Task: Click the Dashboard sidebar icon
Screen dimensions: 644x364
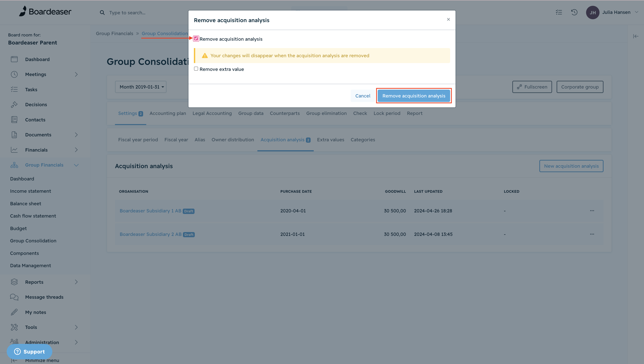Action: (14, 59)
